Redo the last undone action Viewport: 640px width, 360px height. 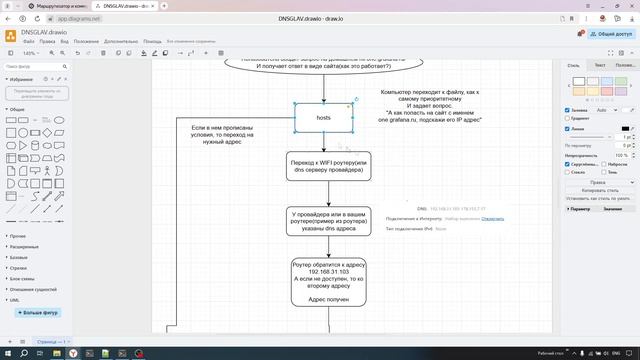pos(88,53)
